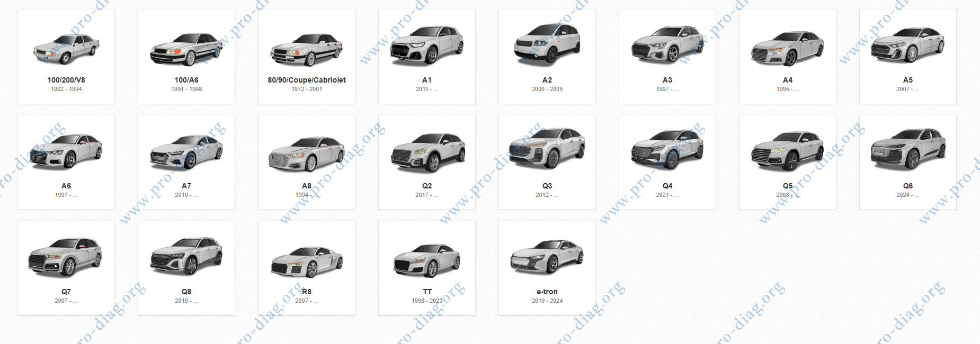This screenshot has height=344, width=980.
Task: Click the Q8 model name
Action: point(186,292)
